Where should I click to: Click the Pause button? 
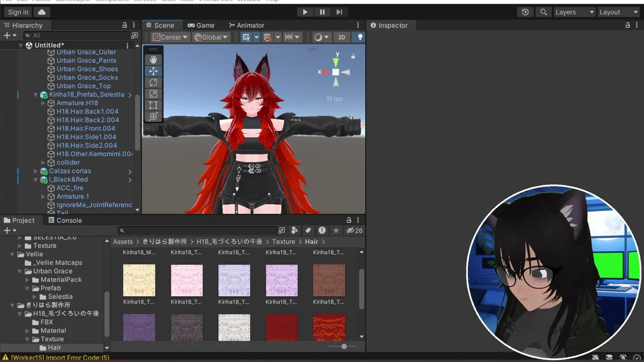coord(322,12)
